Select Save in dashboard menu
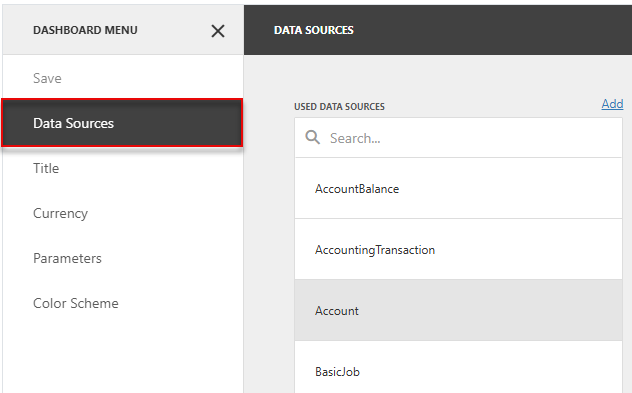 click(123, 78)
